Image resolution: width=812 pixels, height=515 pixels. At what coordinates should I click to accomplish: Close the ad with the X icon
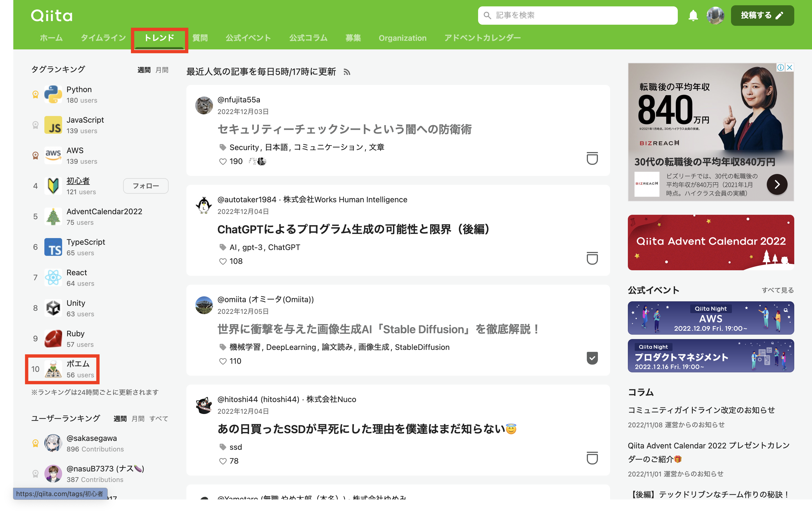click(x=789, y=67)
